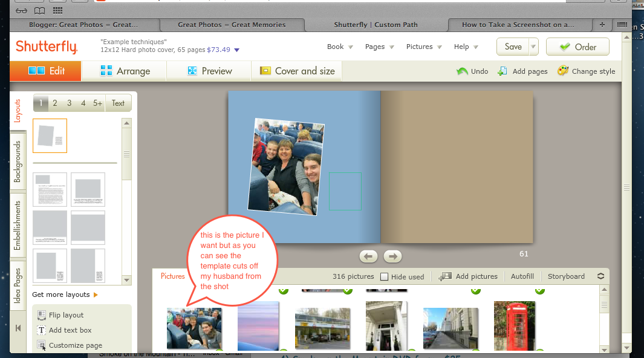Click the Flip layout icon
Screen dimensions: 644x358
(42, 315)
